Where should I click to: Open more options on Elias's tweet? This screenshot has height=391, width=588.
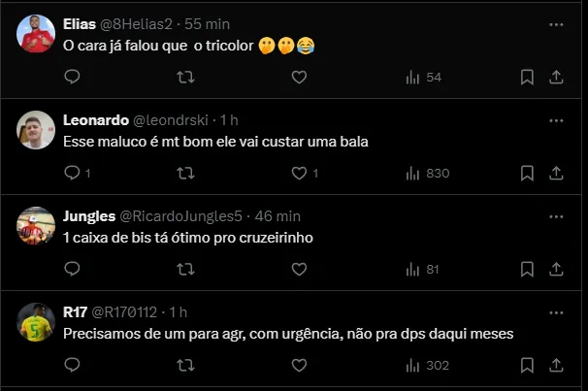[x=556, y=23]
